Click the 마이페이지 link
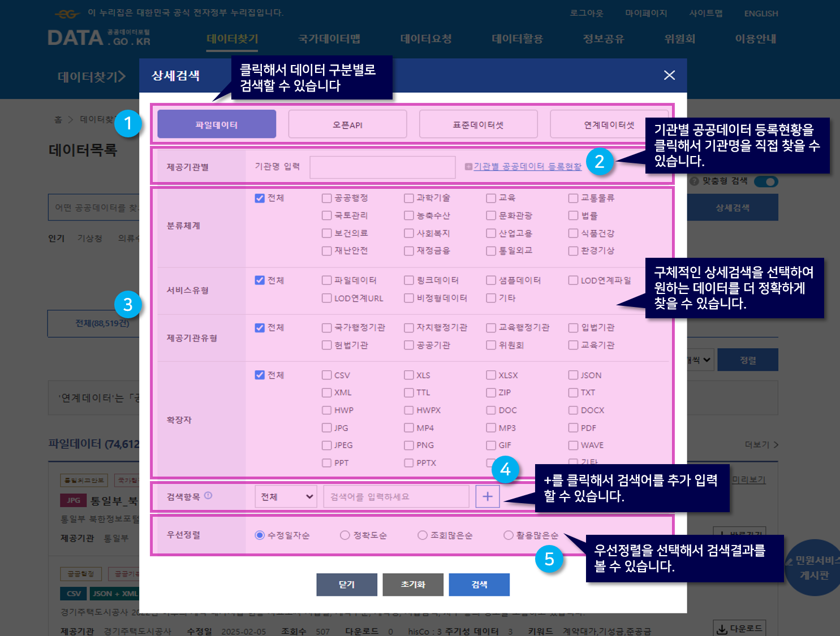 tap(646, 13)
